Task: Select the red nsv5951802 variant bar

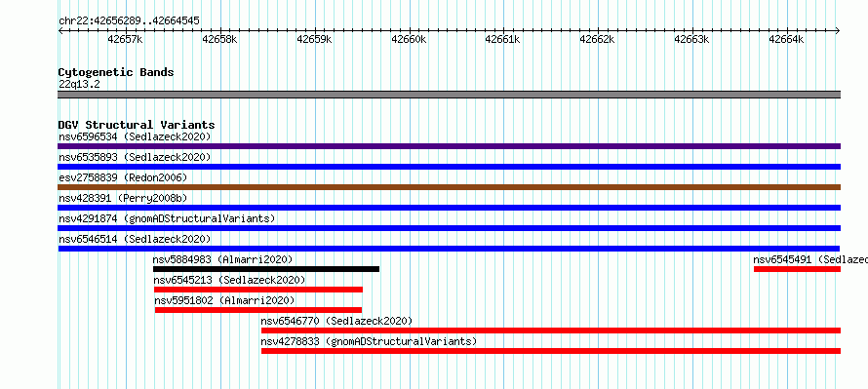Action: click(x=258, y=310)
